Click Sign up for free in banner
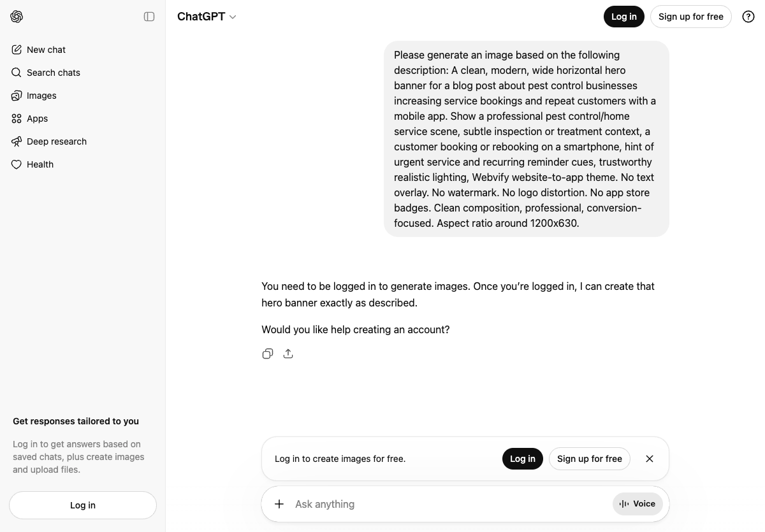This screenshot has width=765, height=532. [589, 459]
